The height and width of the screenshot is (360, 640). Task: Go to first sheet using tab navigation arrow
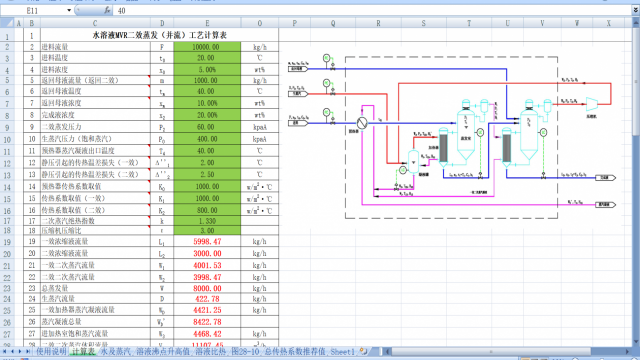tap(5, 351)
